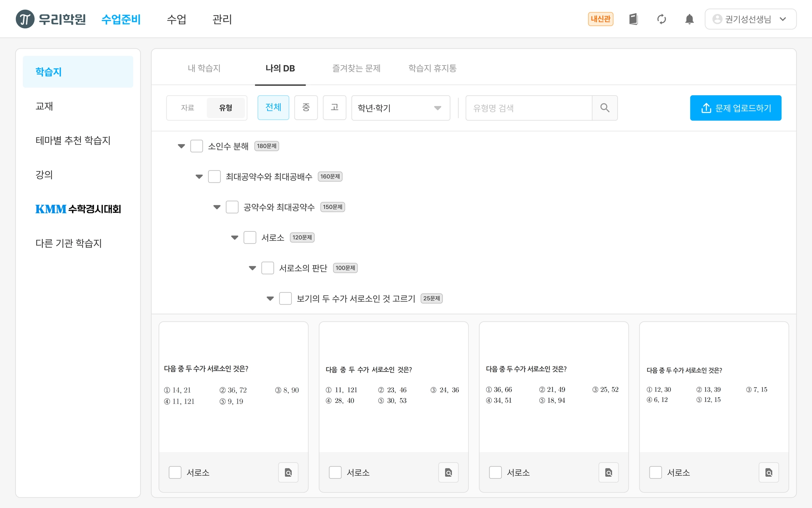The image size is (812, 508).
Task: Open first problem thumbnail with 14, 21
Action: pyautogui.click(x=234, y=387)
